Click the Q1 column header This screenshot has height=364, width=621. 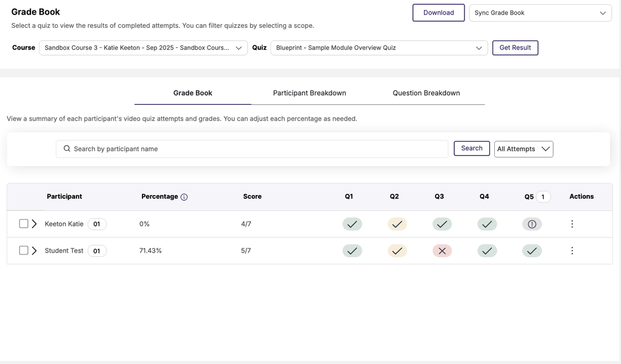pyautogui.click(x=349, y=197)
